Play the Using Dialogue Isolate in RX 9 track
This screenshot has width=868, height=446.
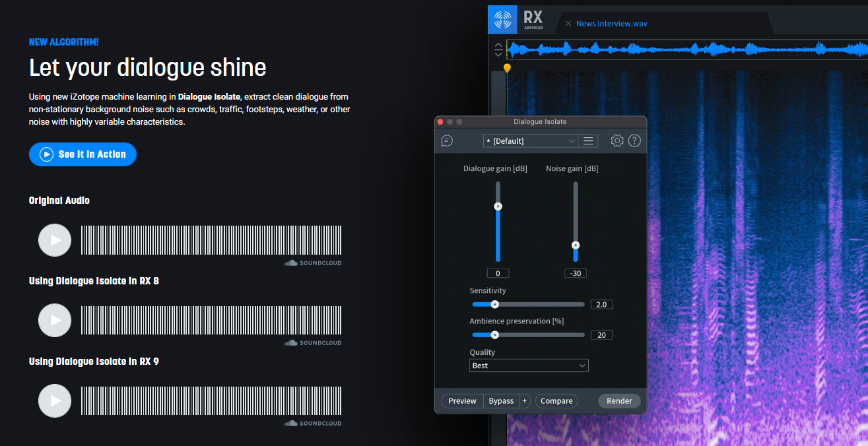pyautogui.click(x=55, y=401)
